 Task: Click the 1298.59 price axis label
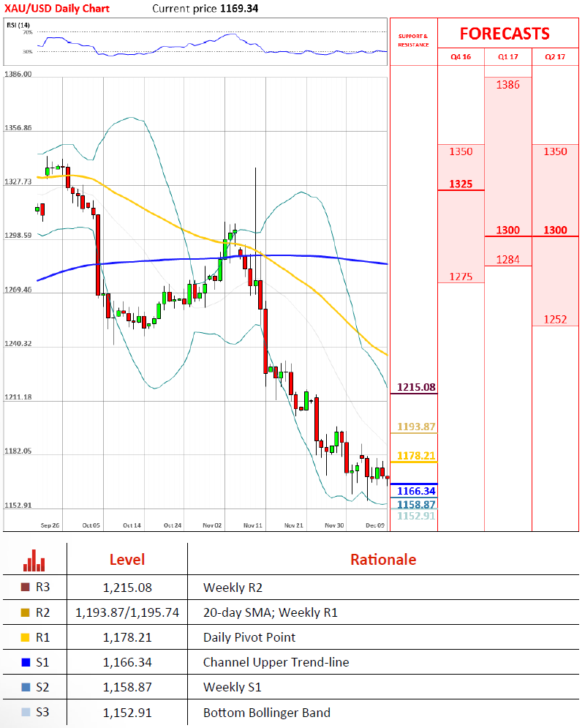coord(18,236)
